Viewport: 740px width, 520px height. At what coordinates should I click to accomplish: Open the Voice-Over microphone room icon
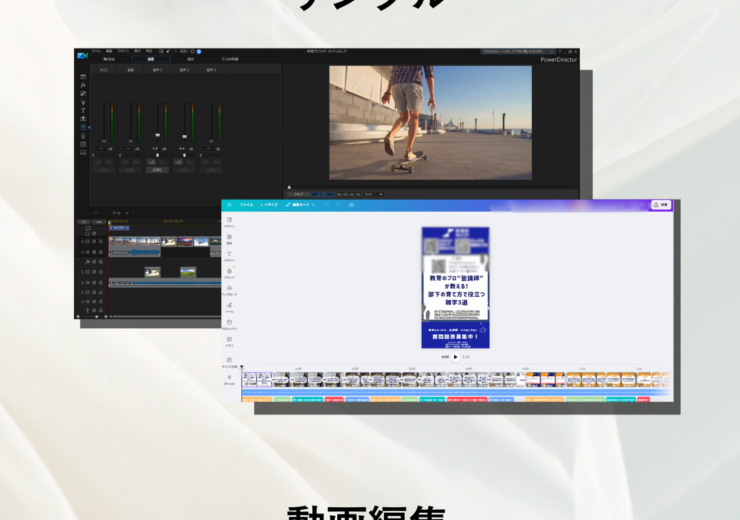click(83, 136)
